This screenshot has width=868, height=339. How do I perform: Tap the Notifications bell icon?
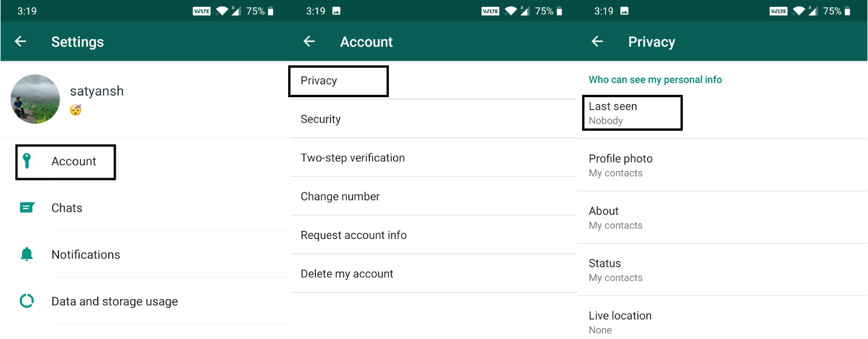coord(27,255)
